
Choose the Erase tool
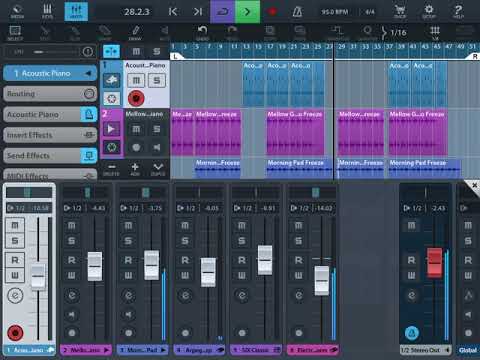105,33
